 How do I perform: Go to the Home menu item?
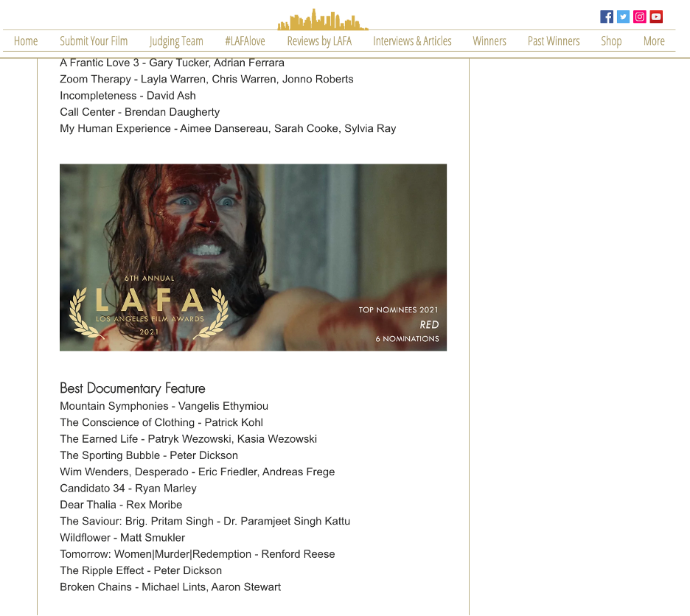click(26, 41)
